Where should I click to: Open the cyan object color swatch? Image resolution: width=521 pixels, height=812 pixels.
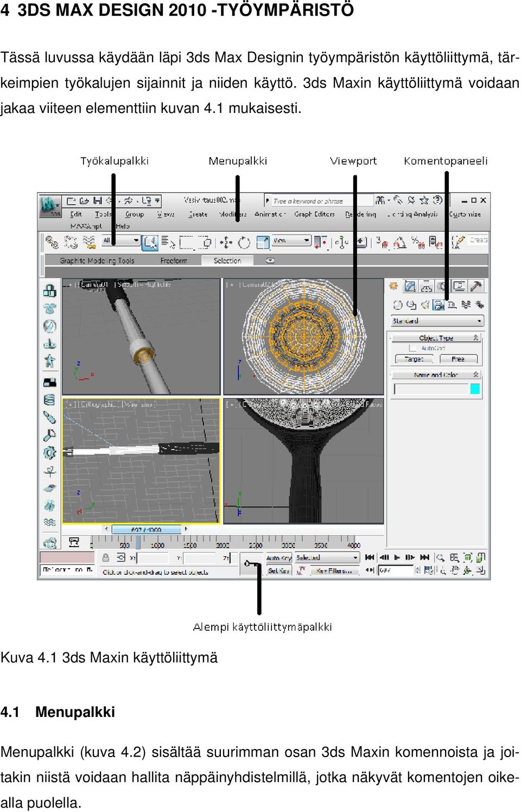point(475,389)
